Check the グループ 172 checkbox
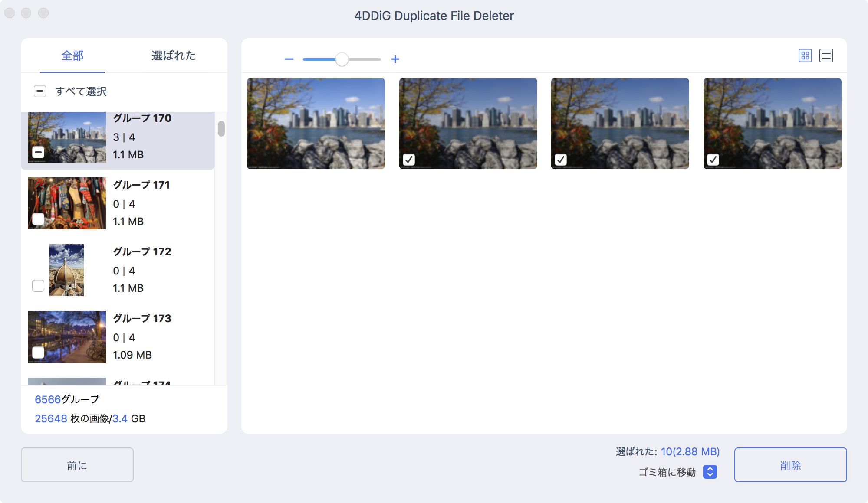Viewport: 868px width, 503px height. tap(38, 286)
